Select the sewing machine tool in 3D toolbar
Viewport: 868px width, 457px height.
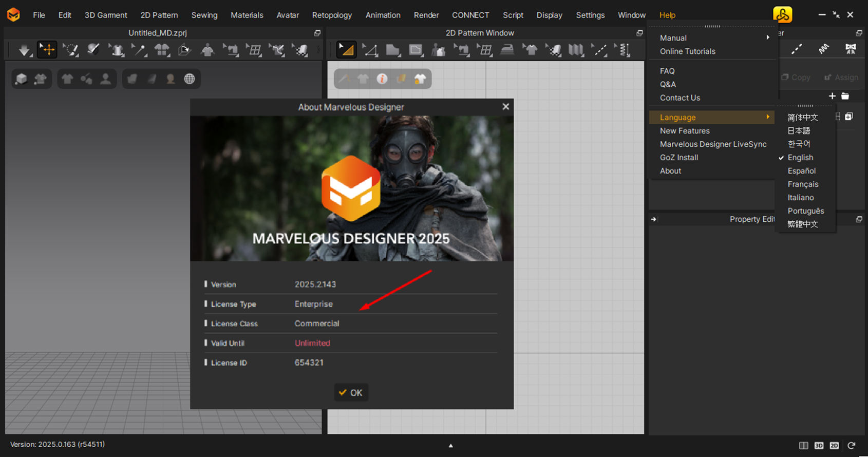pyautogui.click(x=231, y=50)
